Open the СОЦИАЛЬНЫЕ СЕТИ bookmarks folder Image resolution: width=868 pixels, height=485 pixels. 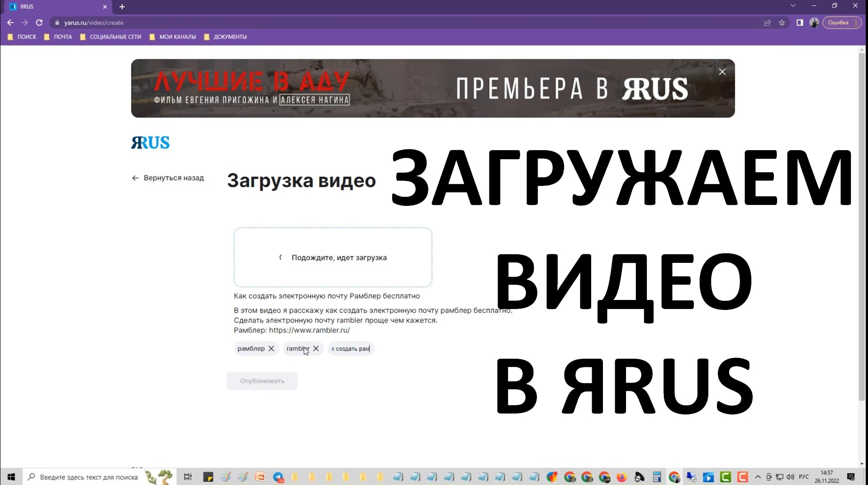115,37
